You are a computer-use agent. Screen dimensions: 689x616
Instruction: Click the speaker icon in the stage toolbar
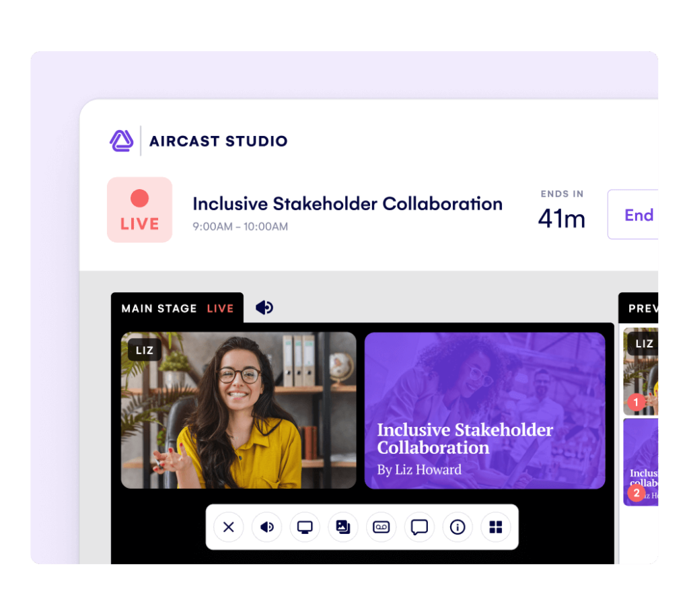(266, 527)
